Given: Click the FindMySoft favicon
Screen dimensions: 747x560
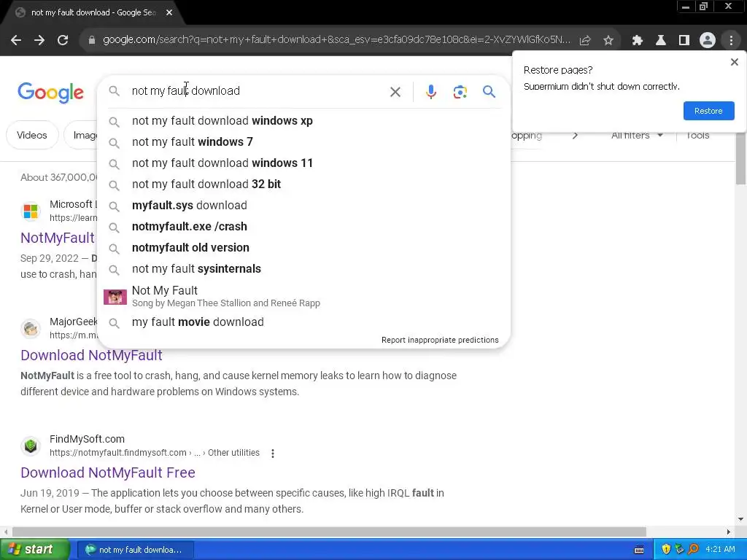Looking at the screenshot, I should click(31, 446).
